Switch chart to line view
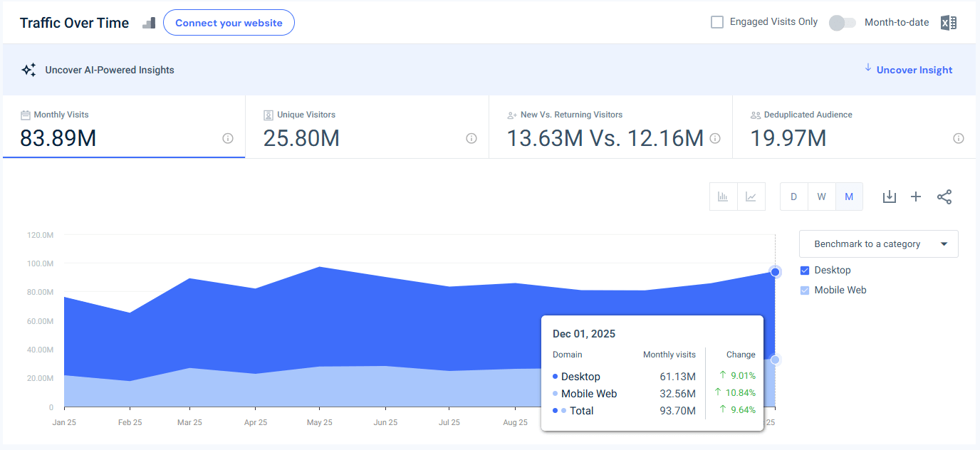This screenshot has height=450, width=980. point(751,197)
